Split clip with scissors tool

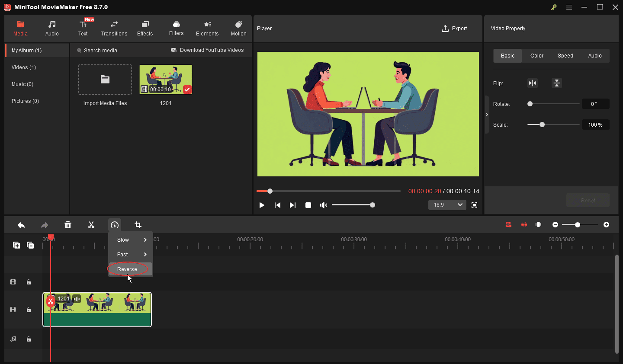point(91,225)
